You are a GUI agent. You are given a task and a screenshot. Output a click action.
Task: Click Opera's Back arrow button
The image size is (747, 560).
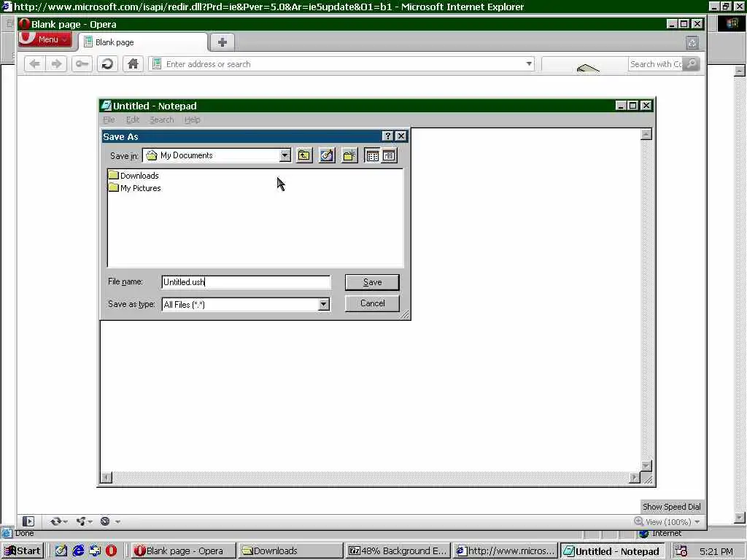(x=35, y=64)
